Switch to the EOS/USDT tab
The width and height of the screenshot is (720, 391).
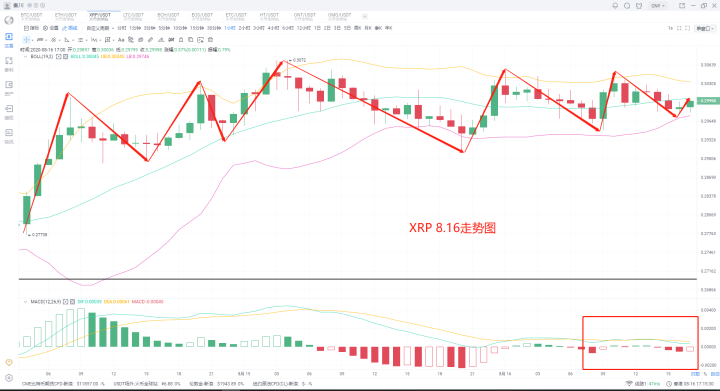coord(202,17)
